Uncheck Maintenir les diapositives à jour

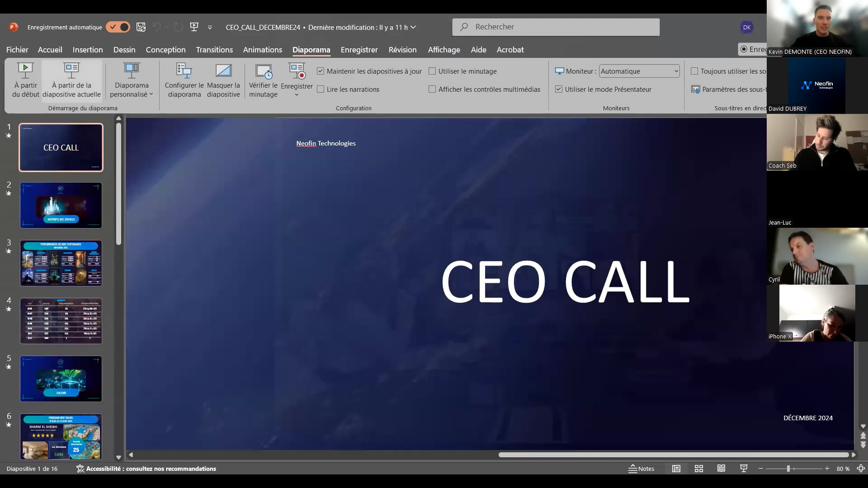pyautogui.click(x=321, y=71)
